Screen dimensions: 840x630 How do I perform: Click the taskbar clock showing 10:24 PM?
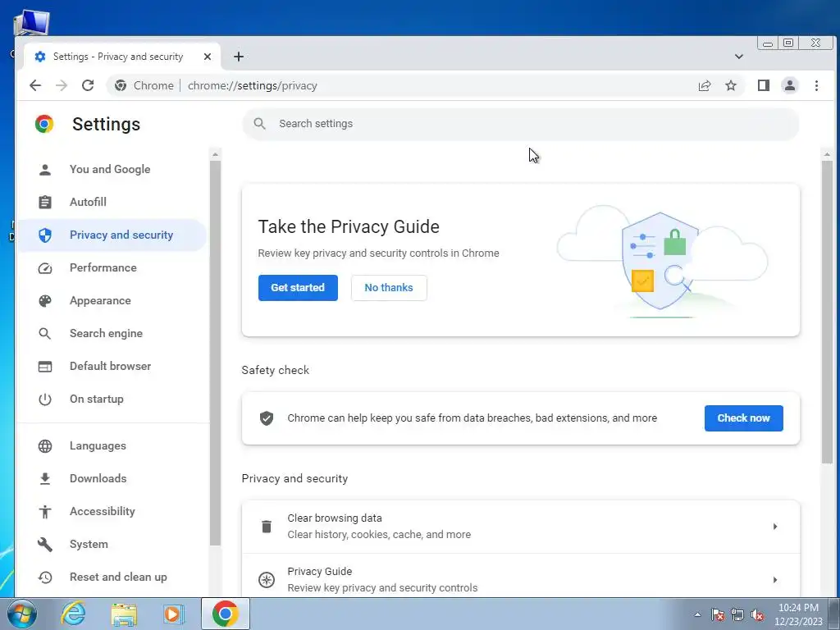coord(798,614)
